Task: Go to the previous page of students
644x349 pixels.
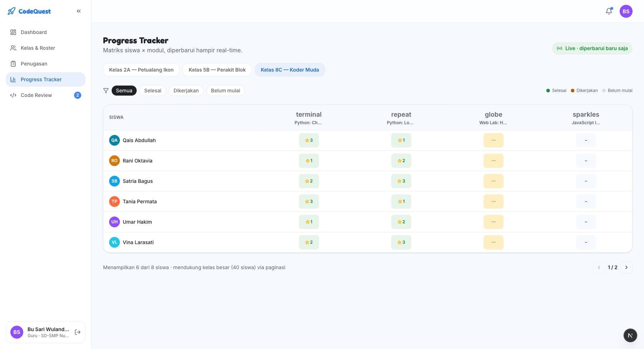Action: coord(599,267)
